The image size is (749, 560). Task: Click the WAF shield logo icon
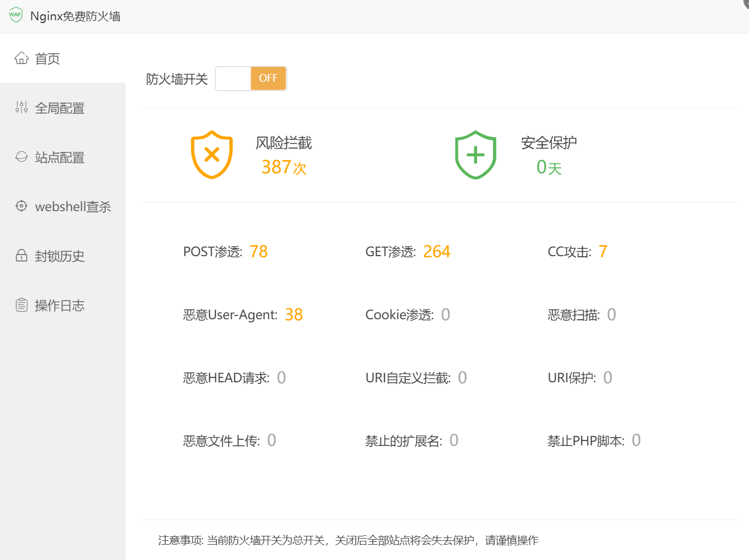point(16,15)
